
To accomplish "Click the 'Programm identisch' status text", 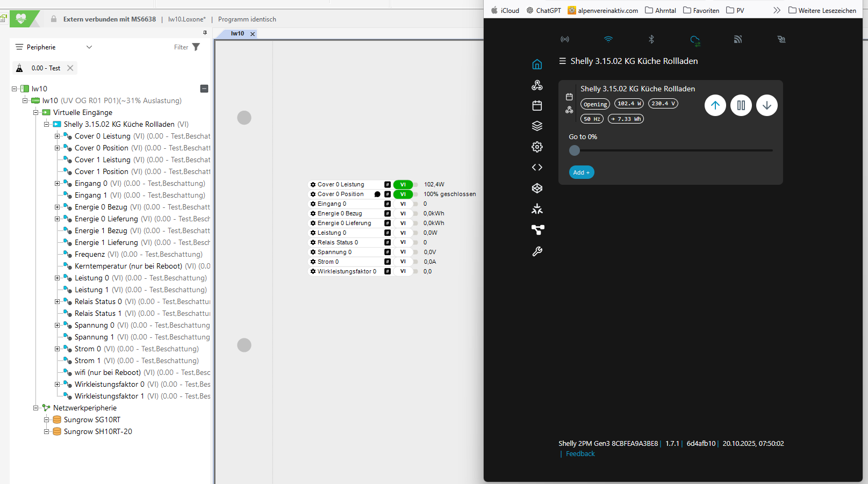I will click(247, 19).
